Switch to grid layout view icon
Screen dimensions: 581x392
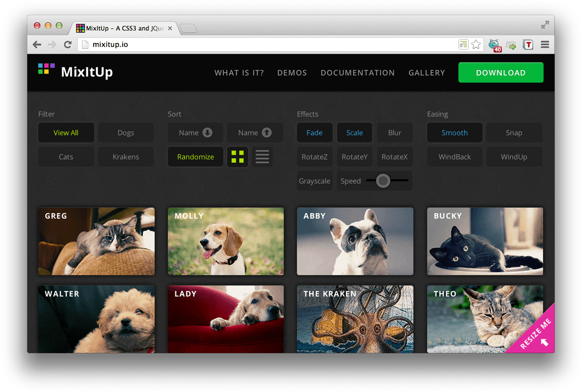(x=238, y=157)
